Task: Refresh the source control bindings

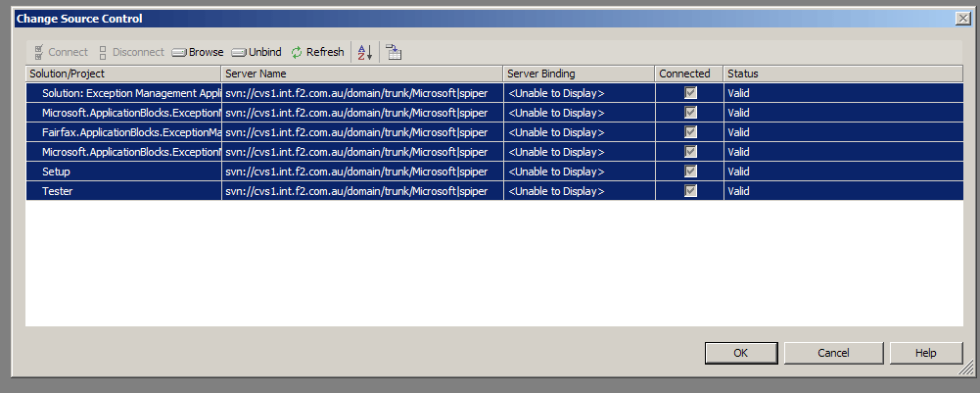Action: click(317, 52)
